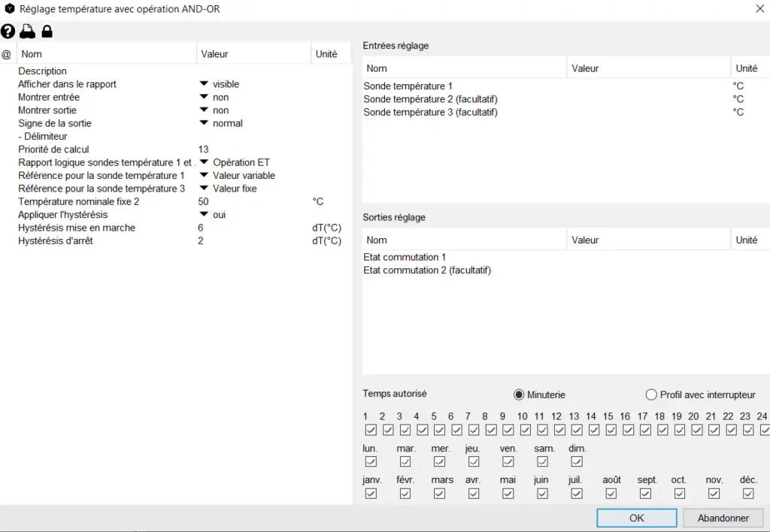Click the app logo in title bar
The width and height of the screenshot is (770, 532).
(10, 9)
